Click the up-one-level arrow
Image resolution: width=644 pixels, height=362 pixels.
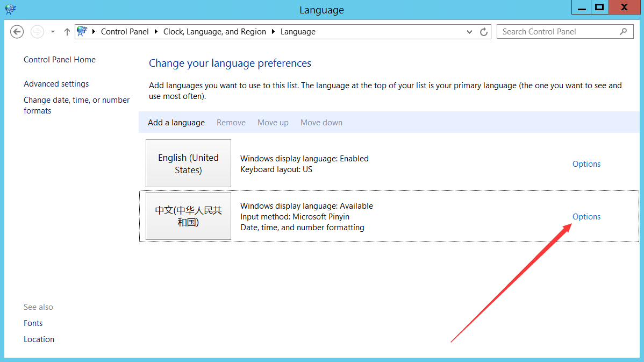67,32
